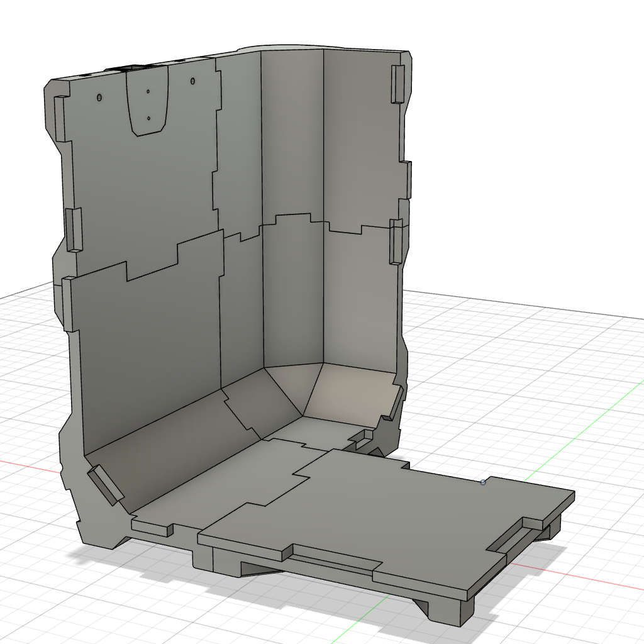Select the round hole right of the tapered recess

[193, 81]
